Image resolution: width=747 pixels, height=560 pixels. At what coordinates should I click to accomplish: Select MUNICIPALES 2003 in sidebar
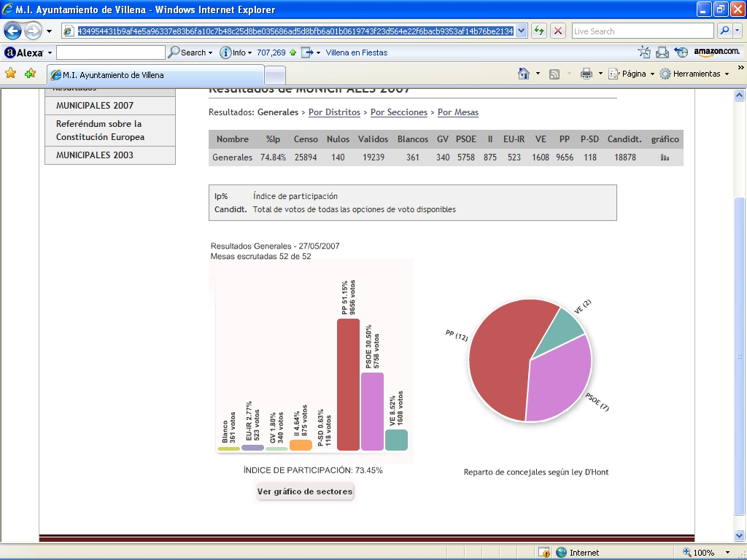95,155
